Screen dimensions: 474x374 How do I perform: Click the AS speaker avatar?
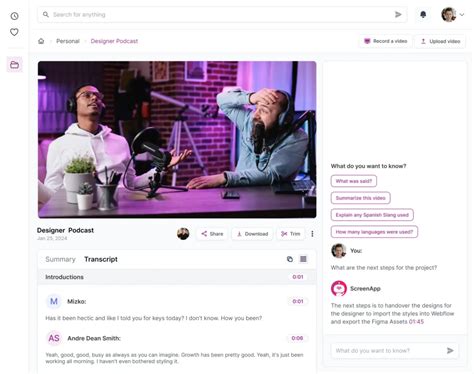54,338
